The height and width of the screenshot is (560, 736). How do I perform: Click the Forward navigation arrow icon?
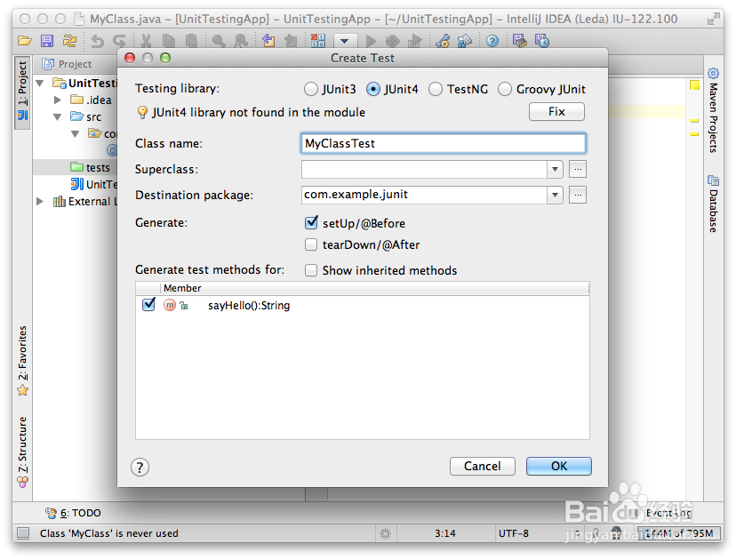point(291,41)
